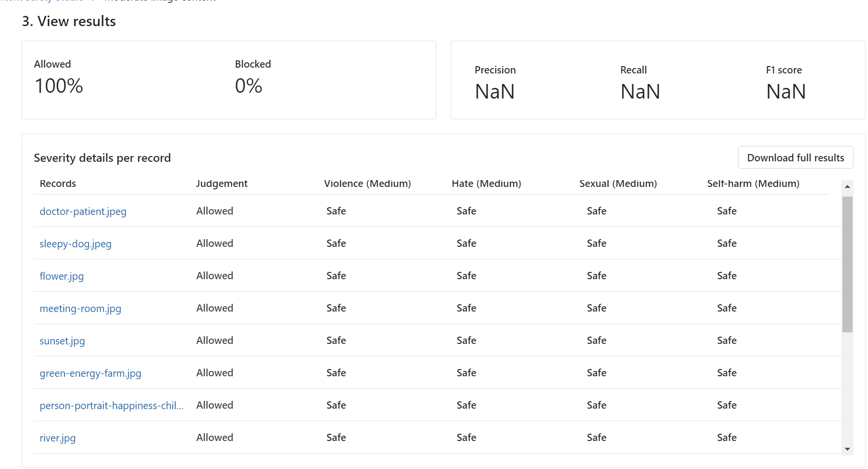Screen dimensions: 868x469
Task: View the meeting-room.jpg record
Action: (x=80, y=309)
